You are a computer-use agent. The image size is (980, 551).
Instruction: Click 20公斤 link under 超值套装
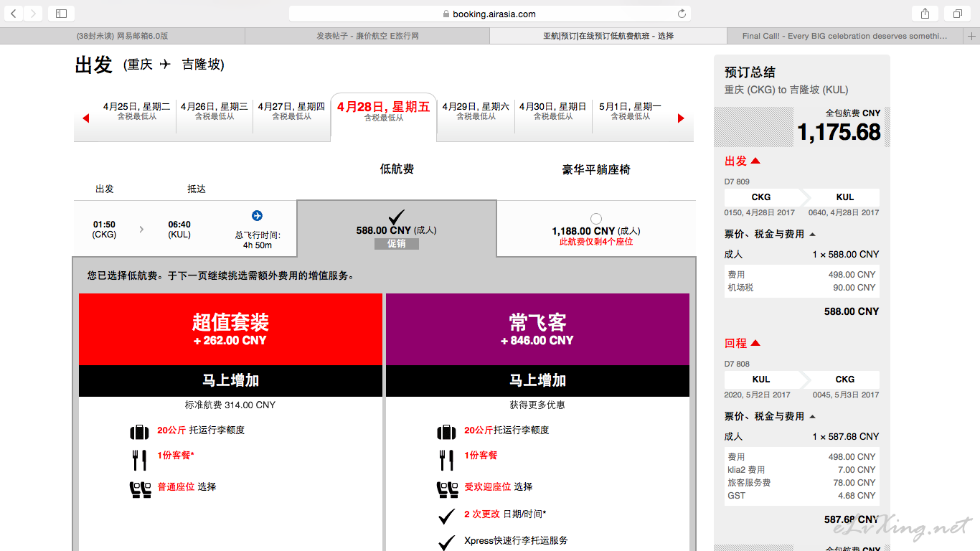[x=171, y=430]
